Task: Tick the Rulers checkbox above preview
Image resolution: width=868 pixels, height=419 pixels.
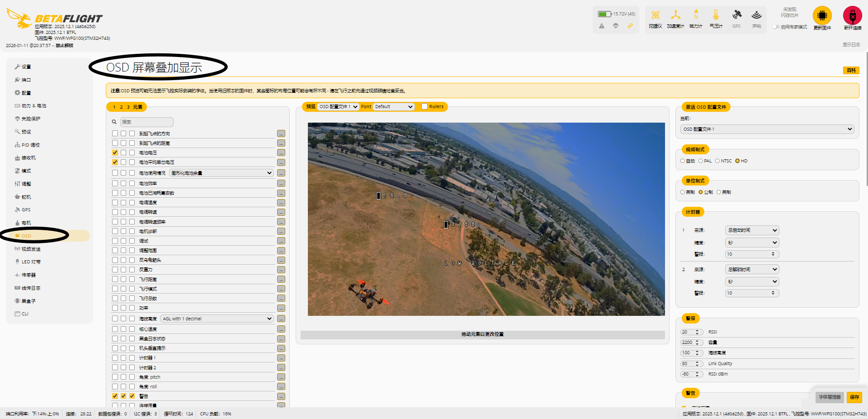Action: point(425,107)
